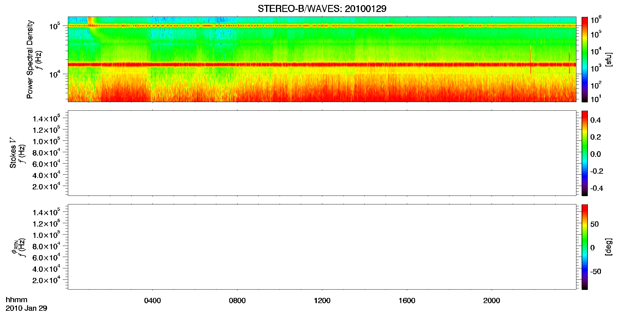
Task: Click the red band in the spectrogram
Action: (x=322, y=65)
